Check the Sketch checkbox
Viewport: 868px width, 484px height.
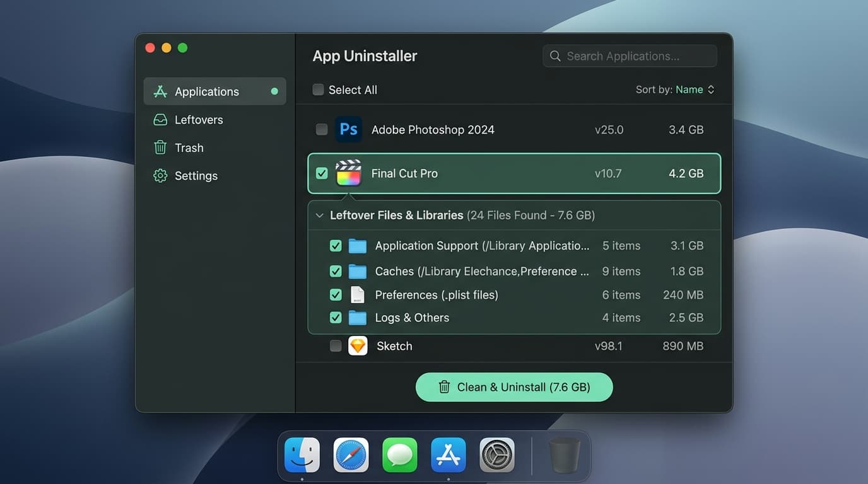pos(336,346)
